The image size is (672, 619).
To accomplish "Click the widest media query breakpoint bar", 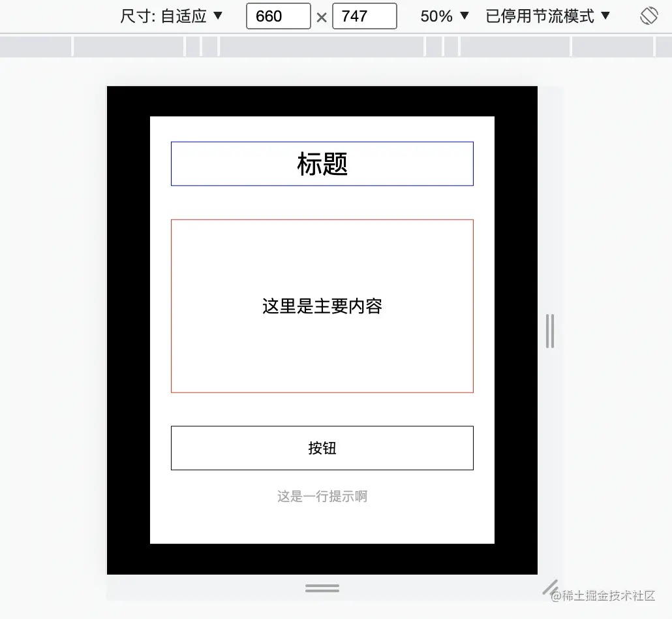I will (x=322, y=46).
